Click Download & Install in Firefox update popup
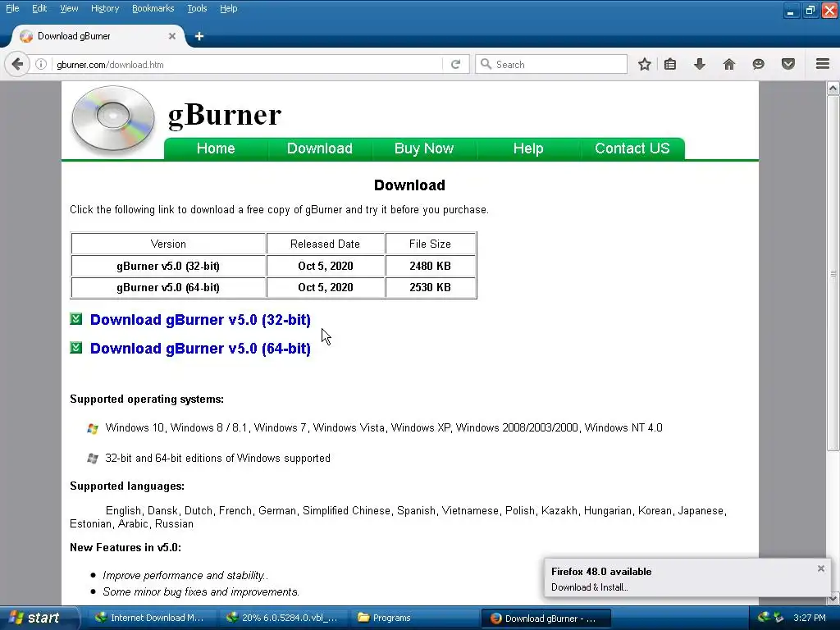The image size is (840, 630). 589,587
